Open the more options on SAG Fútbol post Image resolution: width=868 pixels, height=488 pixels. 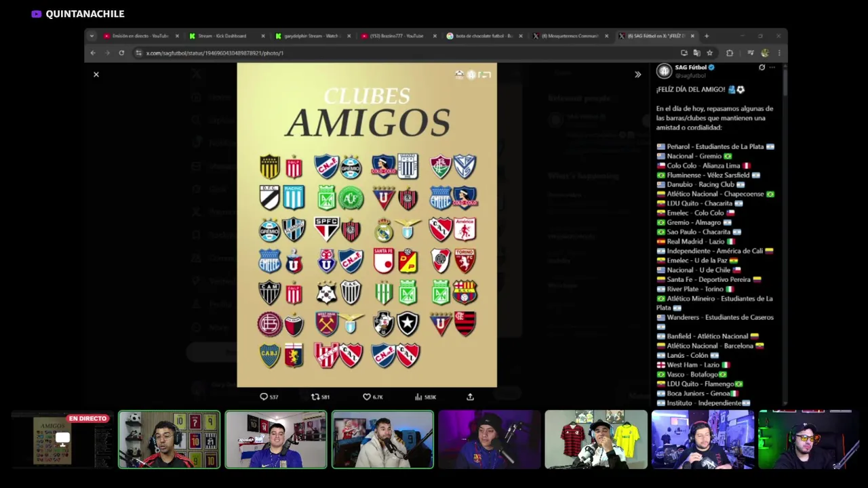point(772,68)
